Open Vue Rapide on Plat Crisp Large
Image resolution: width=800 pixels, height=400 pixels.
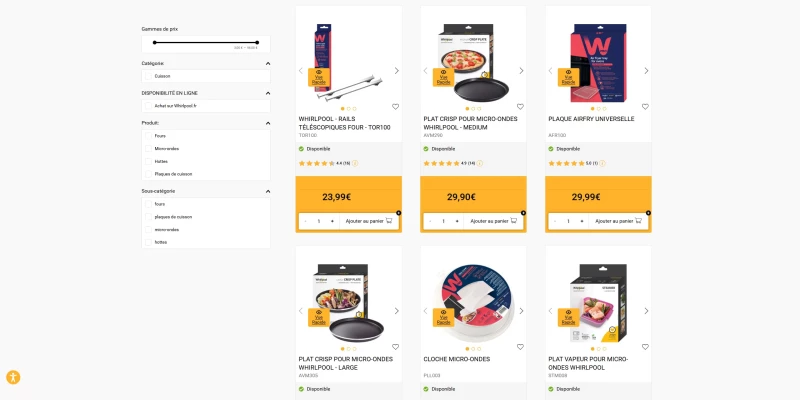(x=318, y=317)
